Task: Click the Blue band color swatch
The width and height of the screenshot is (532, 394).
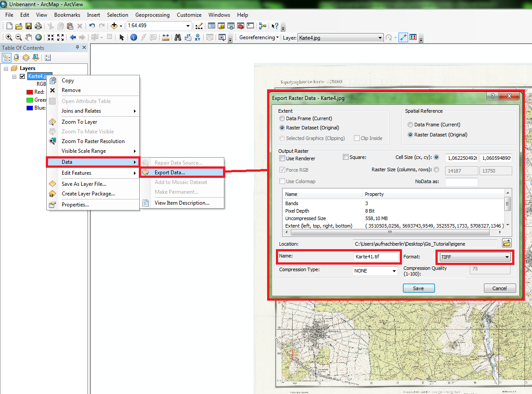Action: click(30, 108)
